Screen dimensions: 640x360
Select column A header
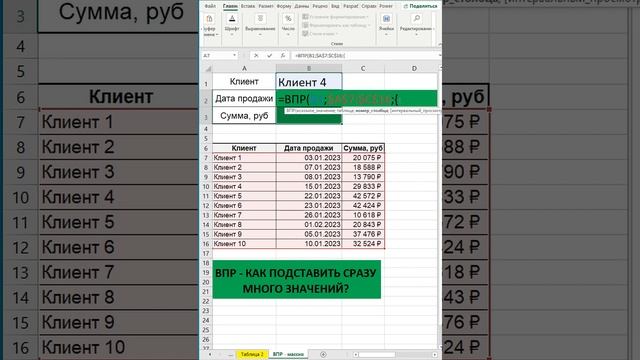click(x=244, y=69)
